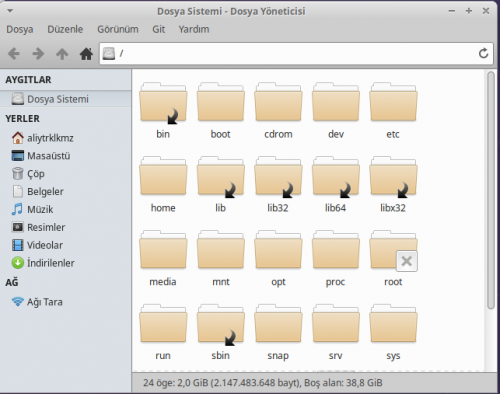Select the proc folder icon
The height and width of the screenshot is (394, 500).
336,249
